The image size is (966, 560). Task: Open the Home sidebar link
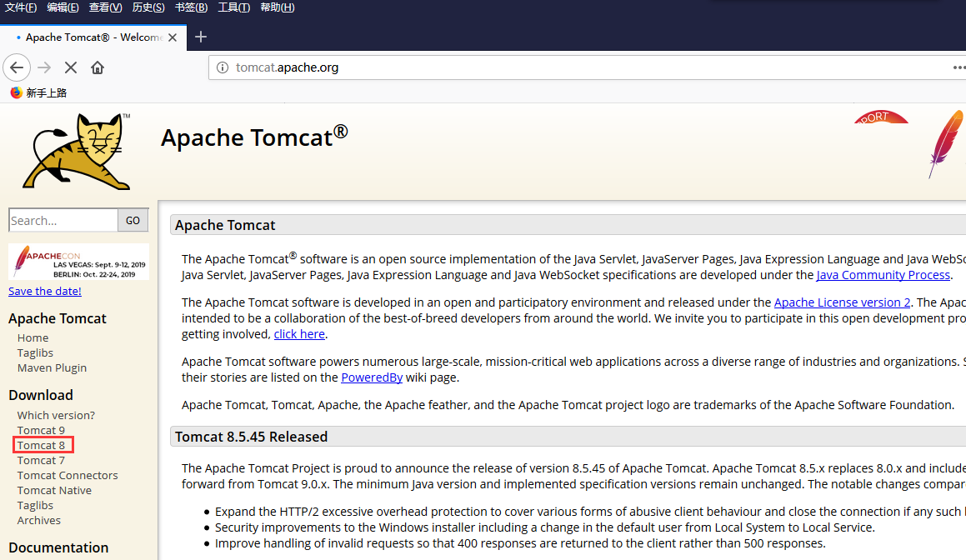(33, 337)
